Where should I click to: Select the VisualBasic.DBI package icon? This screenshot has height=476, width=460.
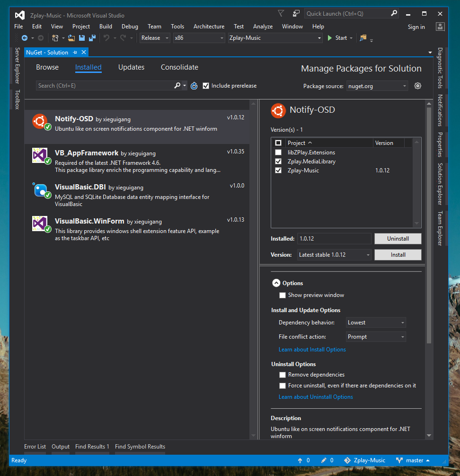click(41, 190)
